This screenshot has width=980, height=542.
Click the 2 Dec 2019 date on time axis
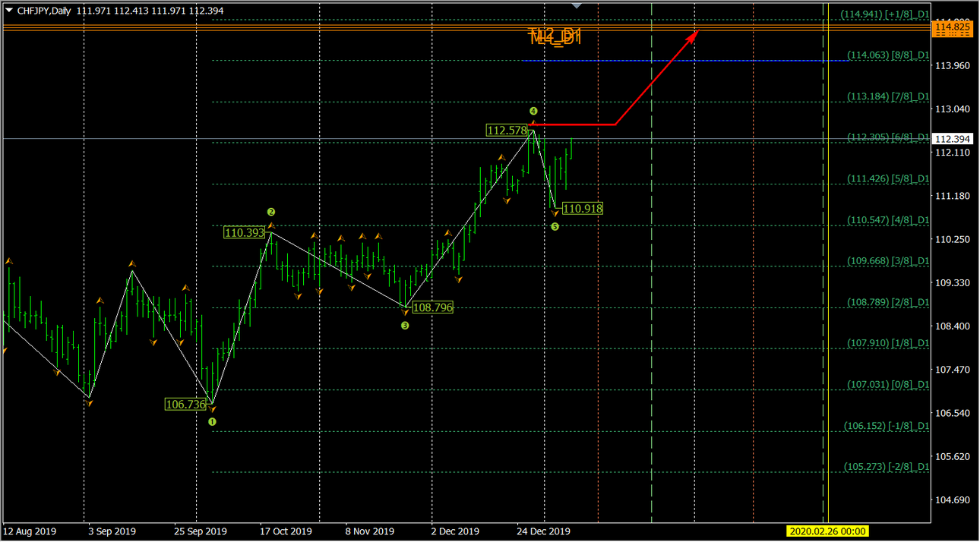point(455,531)
